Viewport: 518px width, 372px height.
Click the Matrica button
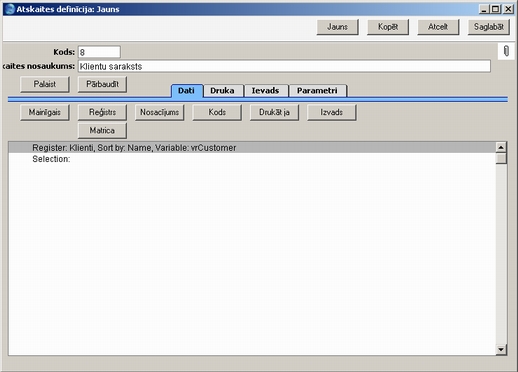coord(102,131)
